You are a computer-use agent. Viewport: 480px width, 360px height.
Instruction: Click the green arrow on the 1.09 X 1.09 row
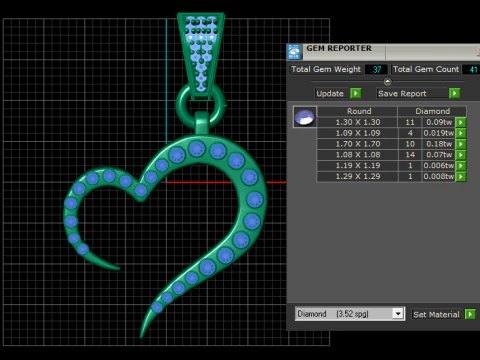tap(461, 133)
